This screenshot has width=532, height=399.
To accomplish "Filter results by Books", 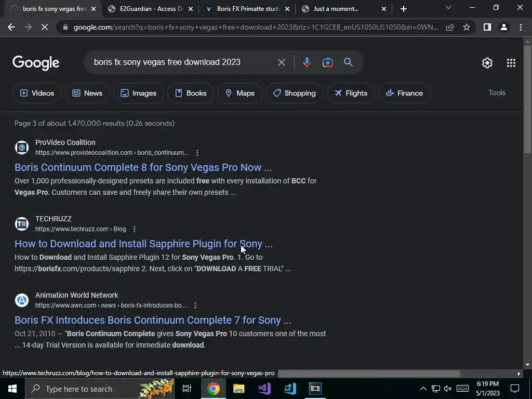I will [190, 93].
